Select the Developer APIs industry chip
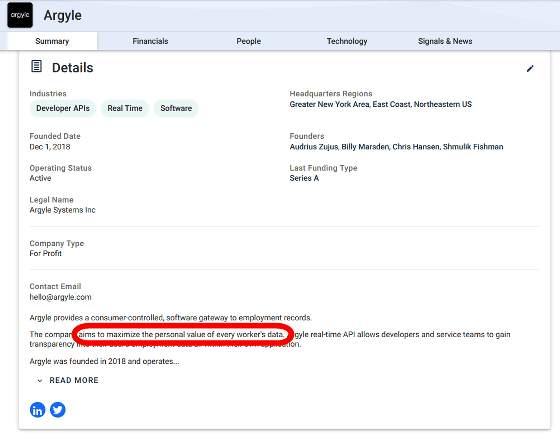The image size is (560, 434). 63,108
